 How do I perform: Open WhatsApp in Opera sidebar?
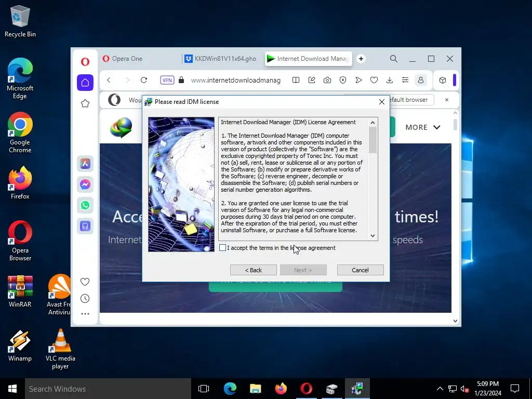85,205
